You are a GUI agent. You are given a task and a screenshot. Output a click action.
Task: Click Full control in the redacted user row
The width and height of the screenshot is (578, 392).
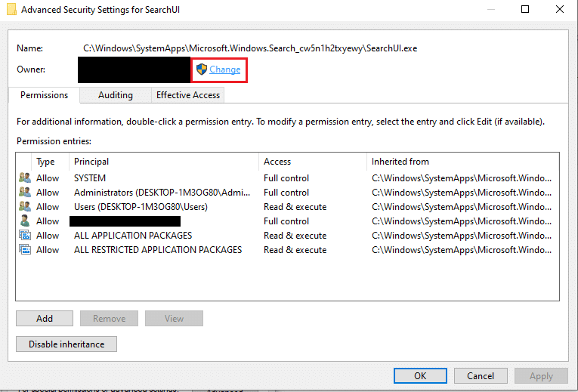286,221
